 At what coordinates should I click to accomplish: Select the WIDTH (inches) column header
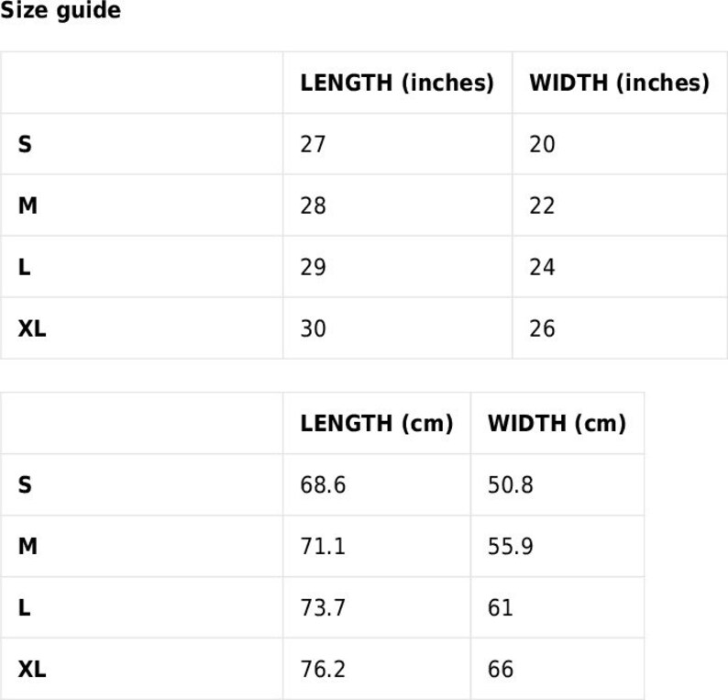620,83
